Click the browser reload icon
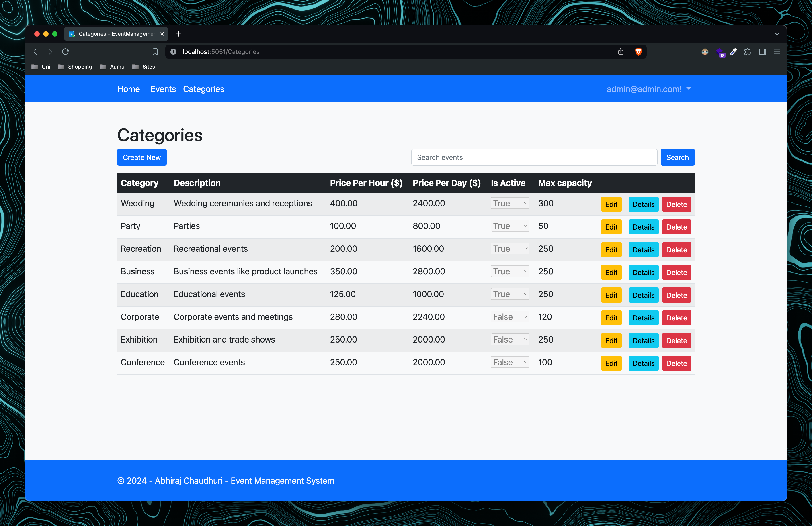 point(66,51)
